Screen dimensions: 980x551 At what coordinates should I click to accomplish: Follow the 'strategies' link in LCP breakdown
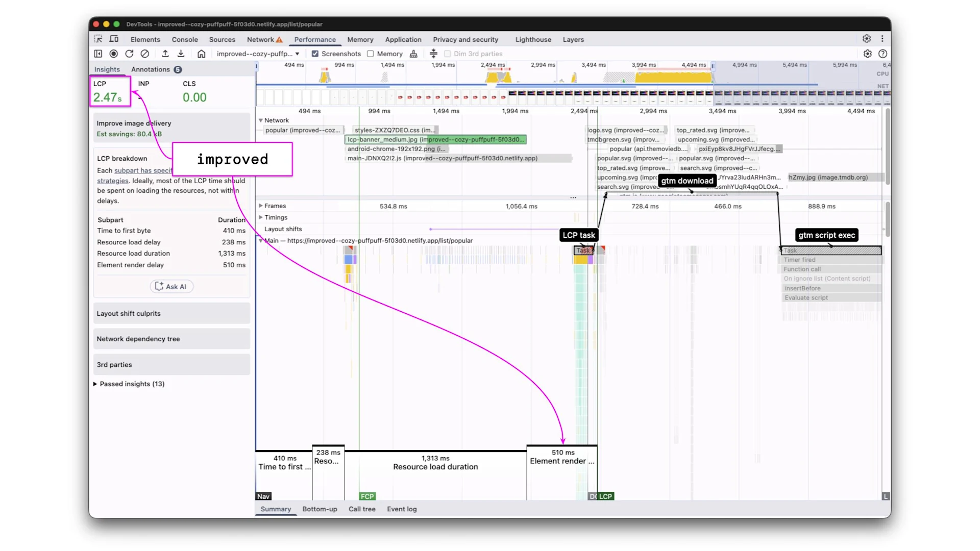pos(113,181)
